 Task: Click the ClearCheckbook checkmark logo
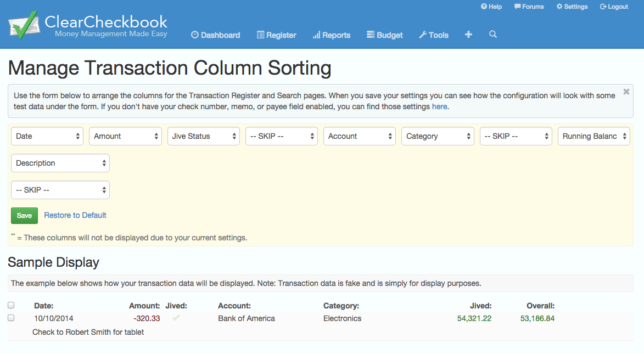(23, 25)
